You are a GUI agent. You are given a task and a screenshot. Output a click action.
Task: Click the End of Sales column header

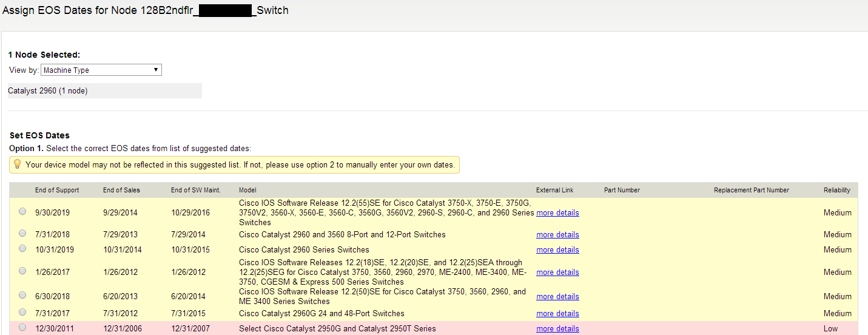pos(121,190)
